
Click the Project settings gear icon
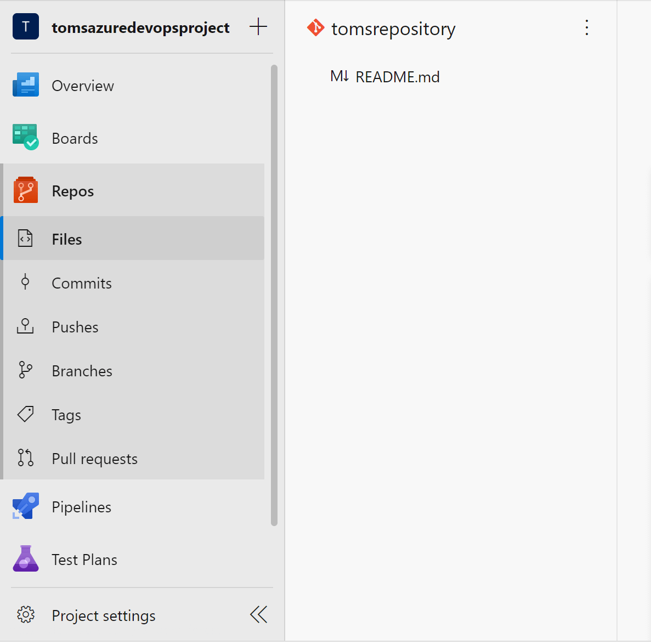pos(26,615)
